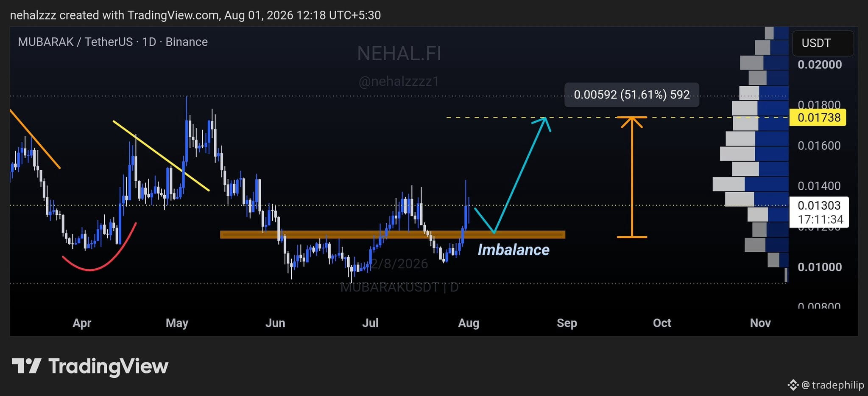Click the 0.00592 (51.61%) measurement label
The width and height of the screenshot is (868, 396).
click(x=632, y=95)
